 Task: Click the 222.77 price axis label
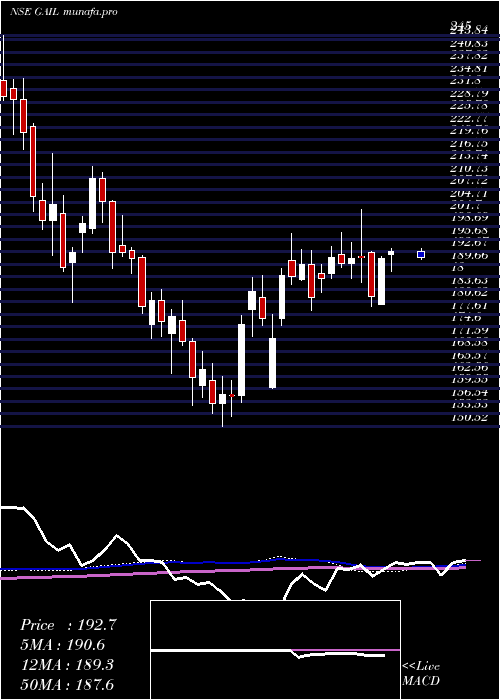point(469,119)
